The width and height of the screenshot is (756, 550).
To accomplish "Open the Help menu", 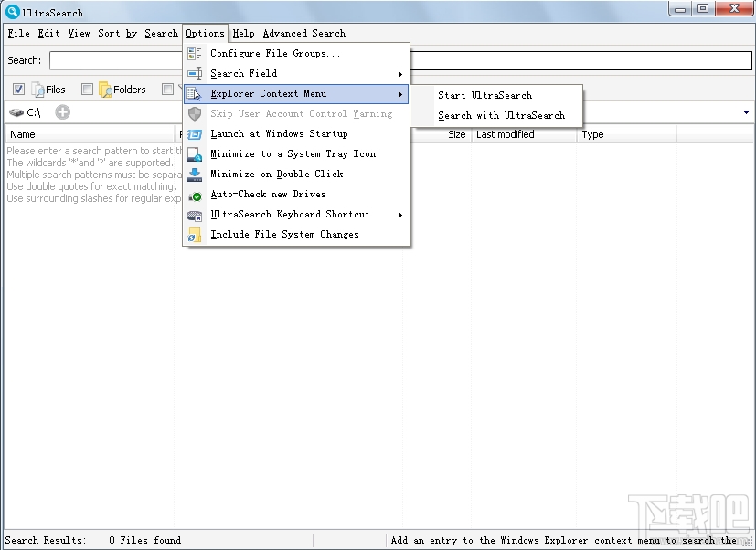I will 243,33.
